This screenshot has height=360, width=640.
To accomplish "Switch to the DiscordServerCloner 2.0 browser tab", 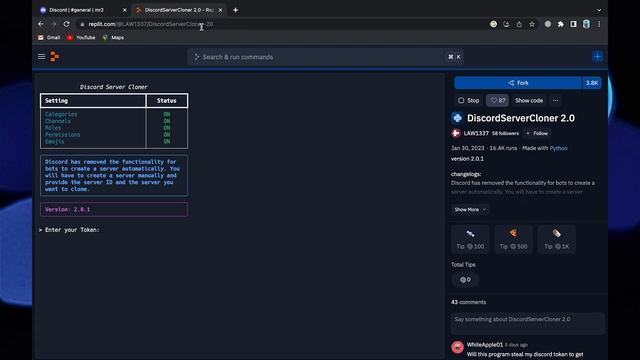I will 179,10.
